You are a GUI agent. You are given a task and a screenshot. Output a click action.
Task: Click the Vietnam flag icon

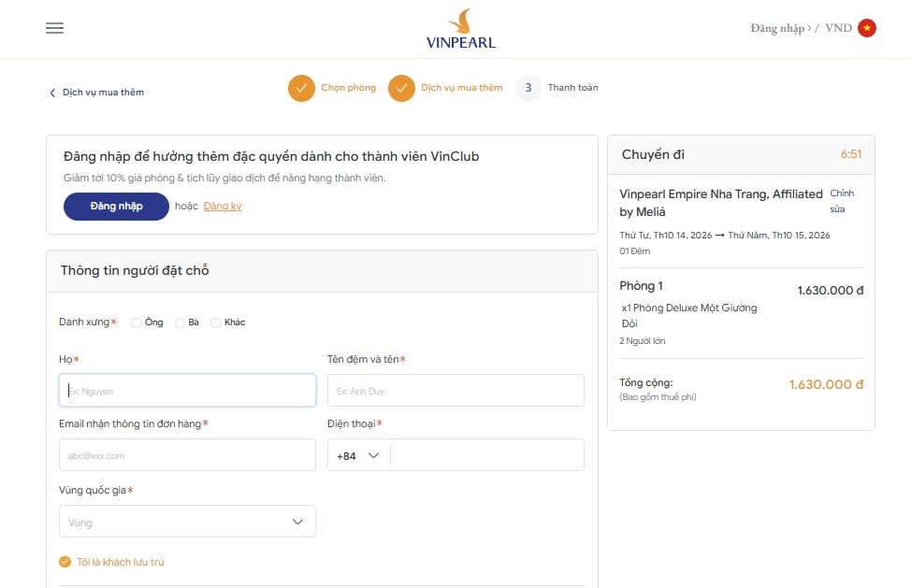pyautogui.click(x=867, y=28)
